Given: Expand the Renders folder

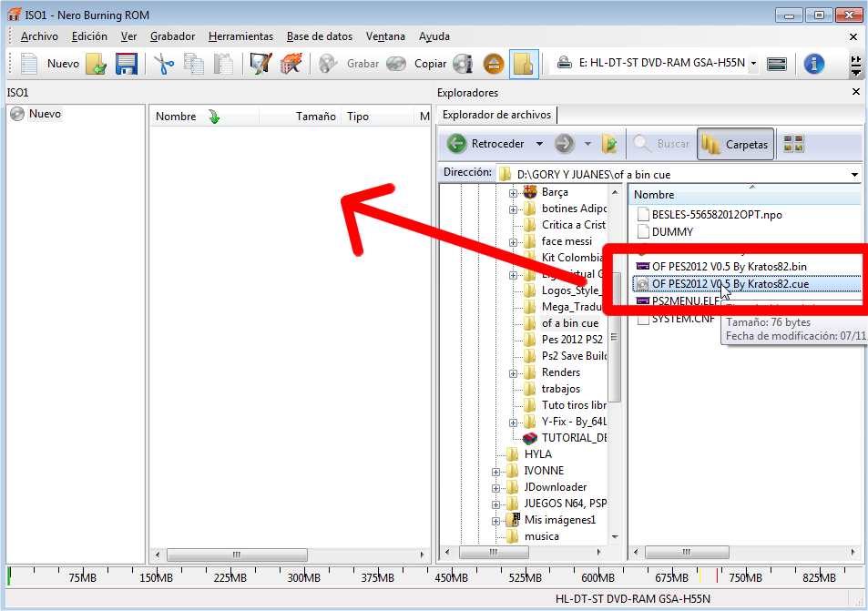Looking at the screenshot, I should pyautogui.click(x=513, y=373).
